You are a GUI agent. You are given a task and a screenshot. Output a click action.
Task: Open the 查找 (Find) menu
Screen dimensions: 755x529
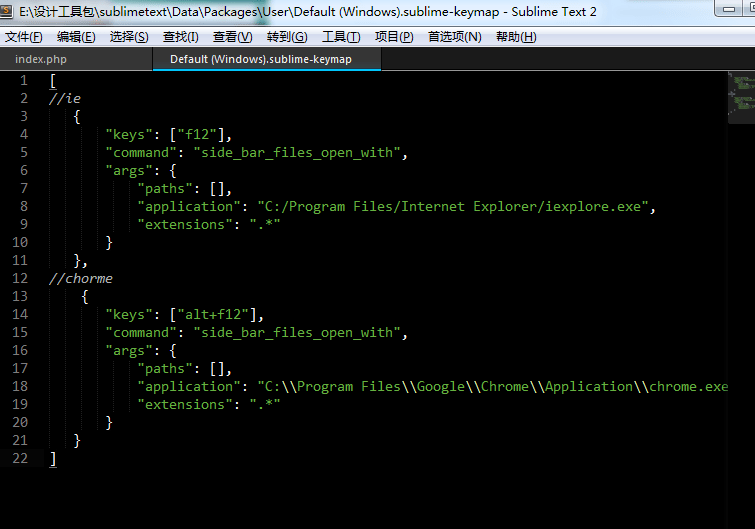pyautogui.click(x=180, y=37)
